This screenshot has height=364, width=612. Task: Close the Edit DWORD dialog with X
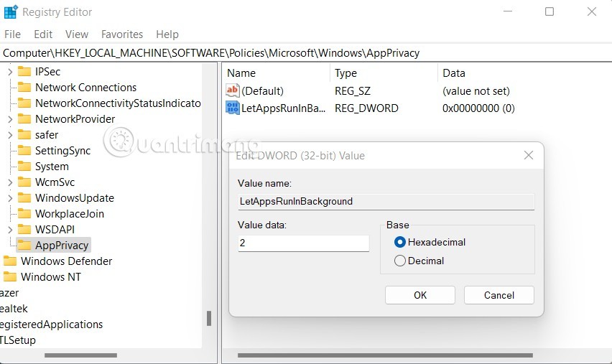click(x=528, y=155)
